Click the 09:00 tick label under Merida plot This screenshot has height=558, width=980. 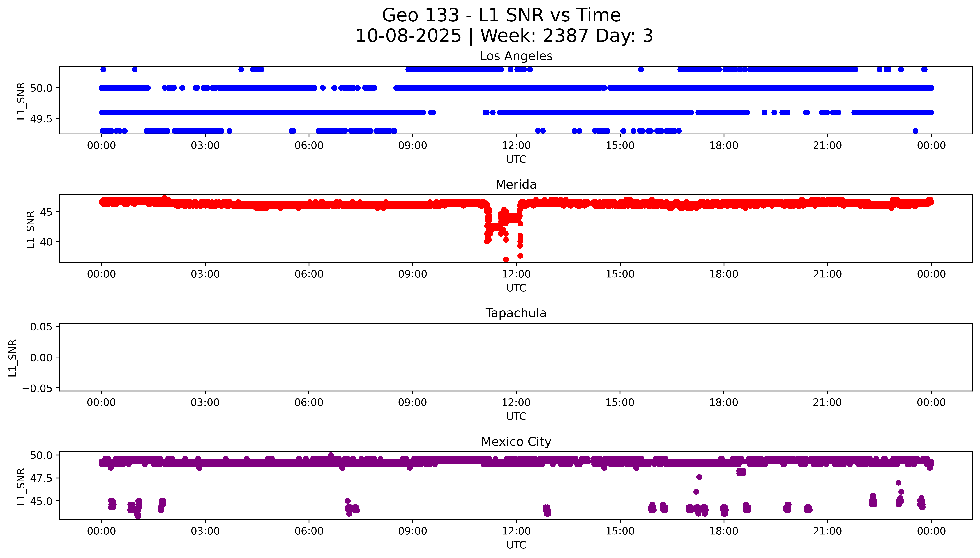pos(412,274)
